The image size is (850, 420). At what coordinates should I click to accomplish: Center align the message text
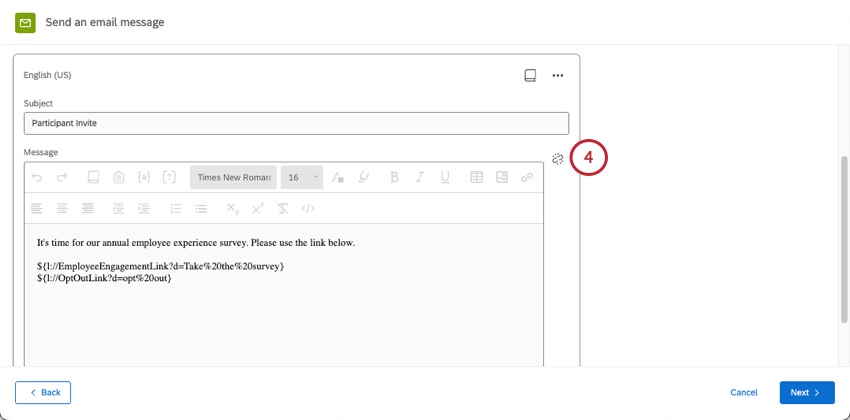pyautogui.click(x=62, y=208)
